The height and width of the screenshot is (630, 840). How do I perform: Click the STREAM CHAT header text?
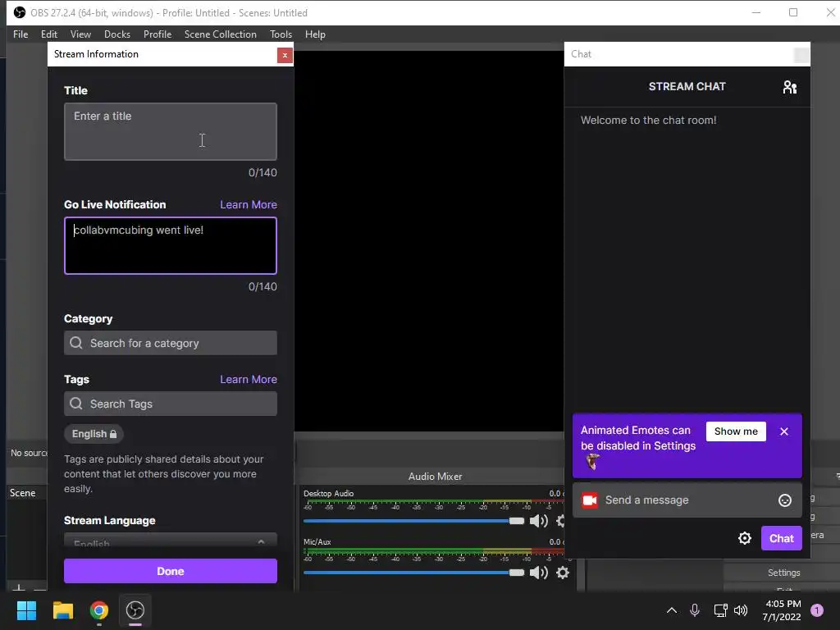pos(687,87)
